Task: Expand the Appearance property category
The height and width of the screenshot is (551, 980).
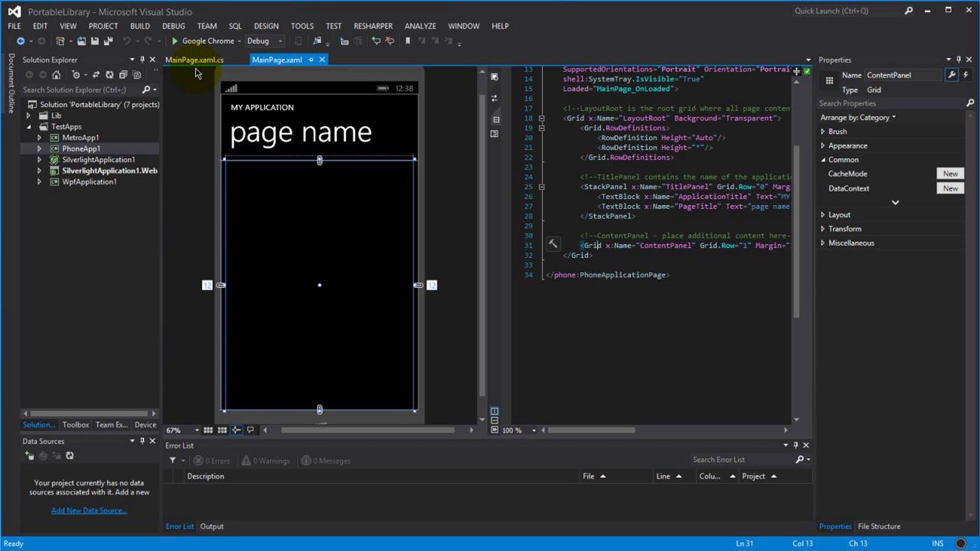Action: tap(823, 146)
